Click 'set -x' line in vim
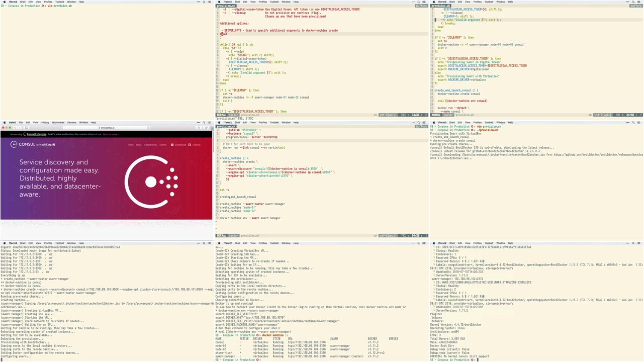Image resolution: width=644 pixels, height=362 pixels. coord(224,190)
